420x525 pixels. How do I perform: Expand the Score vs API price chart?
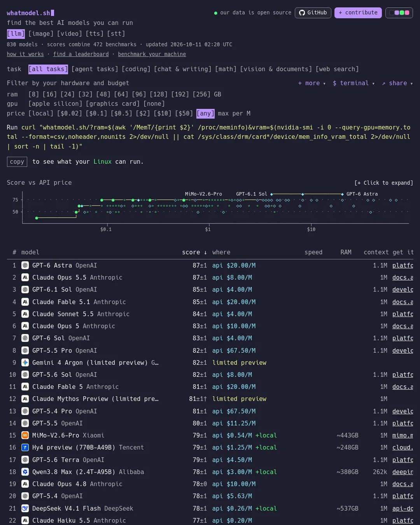pos(384,183)
